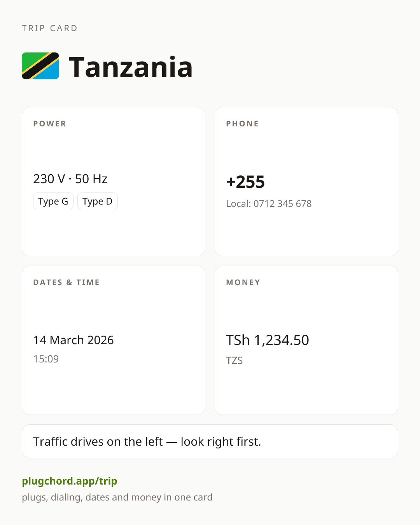The height and width of the screenshot is (525, 420).
Task: Select the Type D plug chip
Action: [98, 201]
